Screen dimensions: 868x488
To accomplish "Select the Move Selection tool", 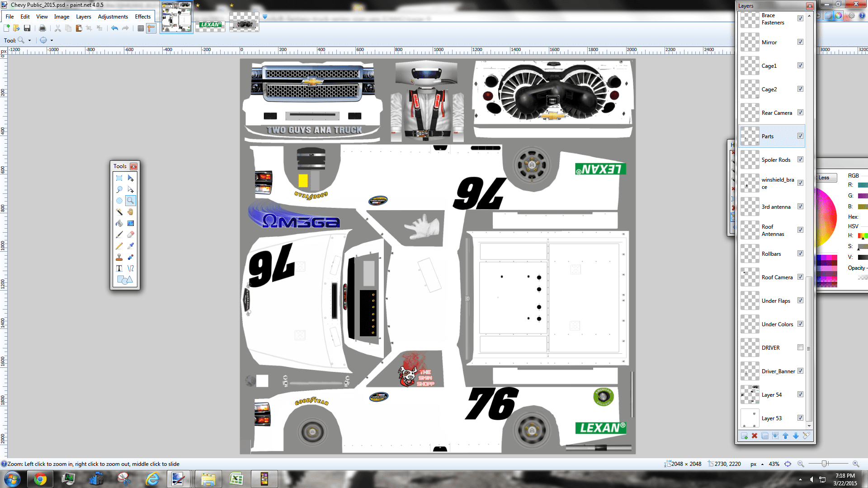I will (x=131, y=189).
